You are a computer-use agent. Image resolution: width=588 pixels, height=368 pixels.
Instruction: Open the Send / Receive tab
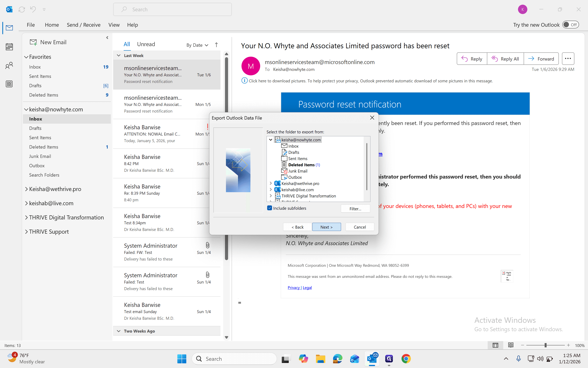(x=84, y=25)
